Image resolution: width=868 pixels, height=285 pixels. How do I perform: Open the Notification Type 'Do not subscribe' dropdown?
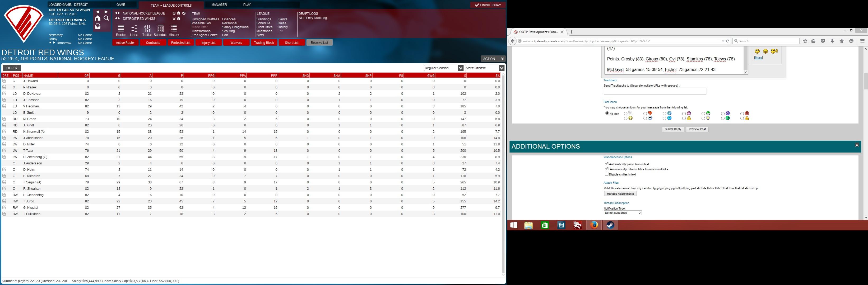pos(623,213)
